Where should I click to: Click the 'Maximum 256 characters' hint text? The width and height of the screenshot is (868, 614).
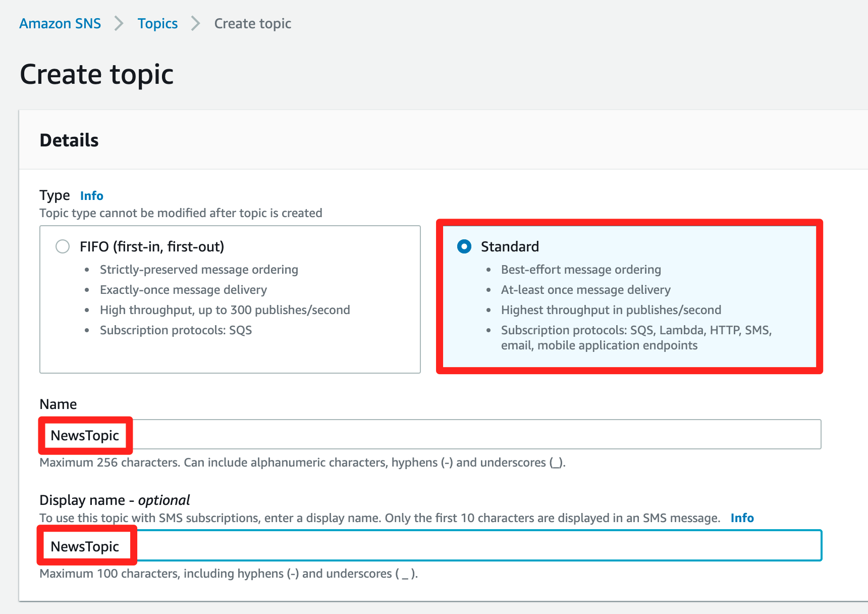(303, 463)
